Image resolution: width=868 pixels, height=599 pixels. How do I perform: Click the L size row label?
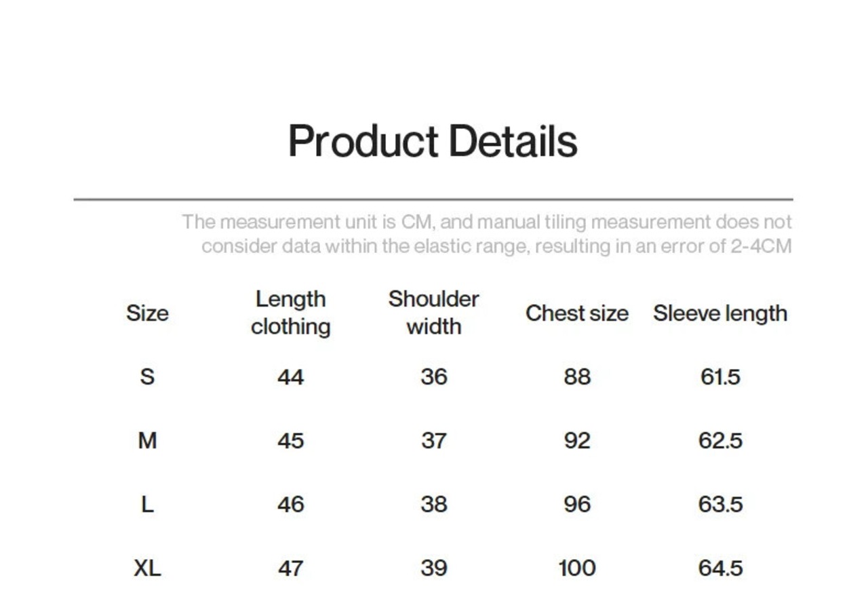pyautogui.click(x=147, y=505)
